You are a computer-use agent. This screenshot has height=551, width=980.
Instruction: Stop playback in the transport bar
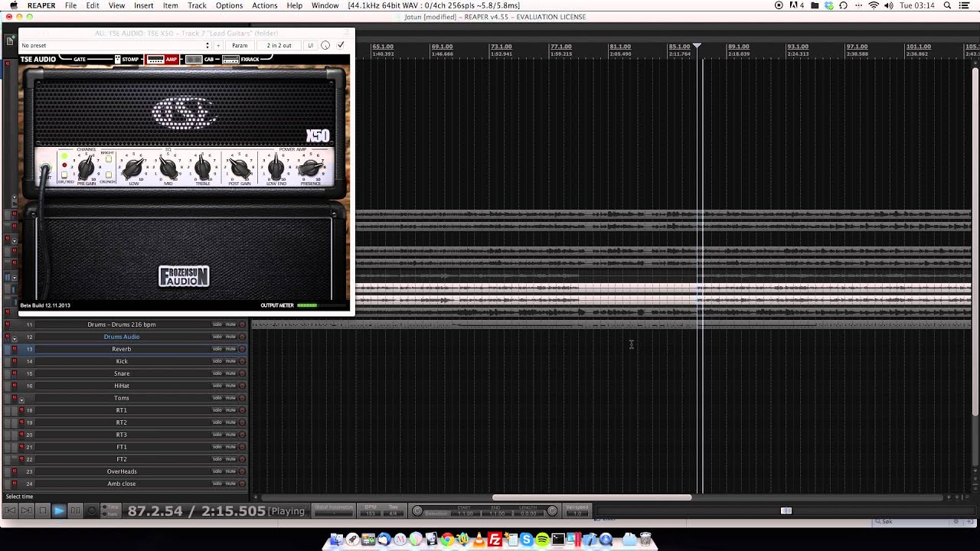coord(43,510)
